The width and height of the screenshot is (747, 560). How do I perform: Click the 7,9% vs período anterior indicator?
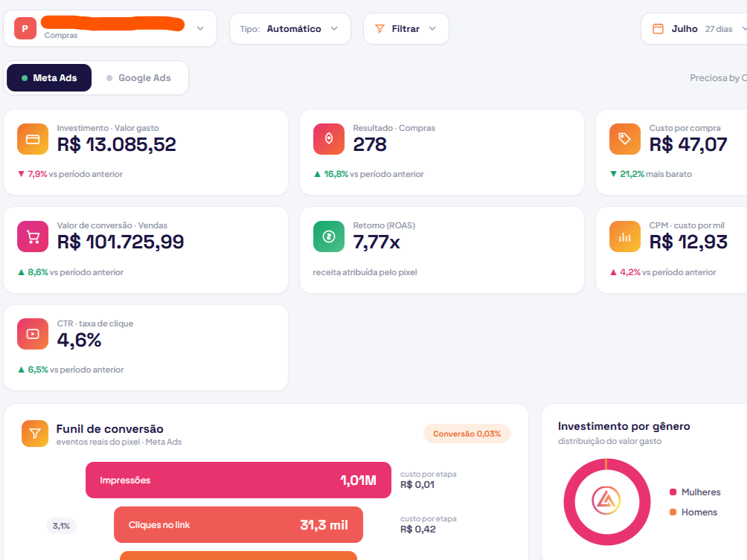point(71,174)
